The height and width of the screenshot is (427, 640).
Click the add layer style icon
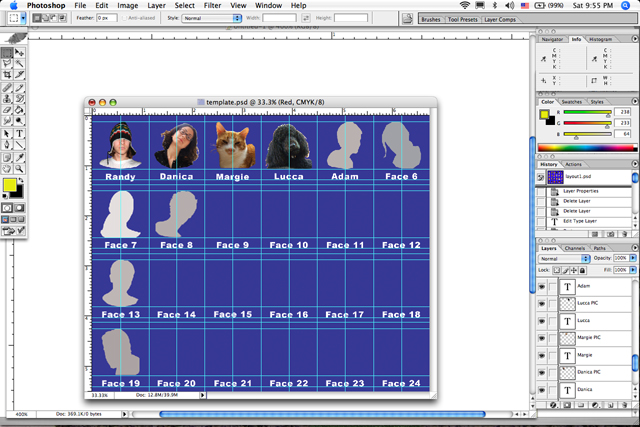553,405
